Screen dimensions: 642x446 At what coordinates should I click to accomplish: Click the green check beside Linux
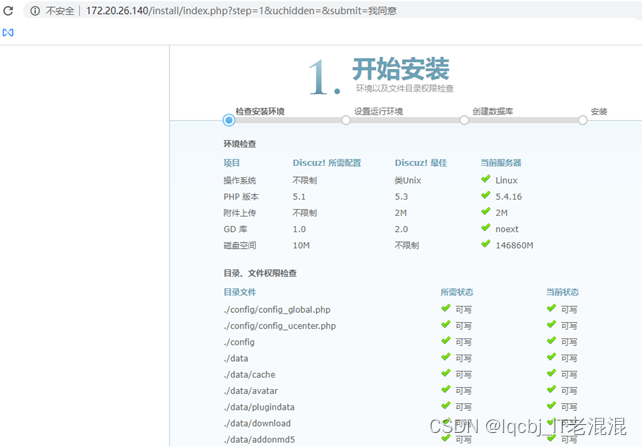486,179
